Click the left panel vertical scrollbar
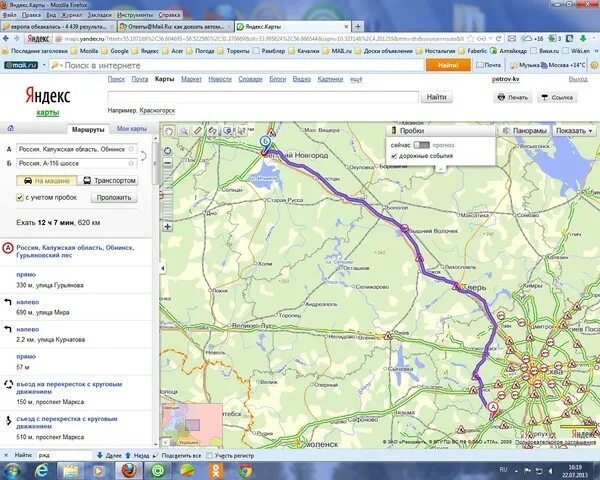The image size is (600, 480). pos(155,163)
